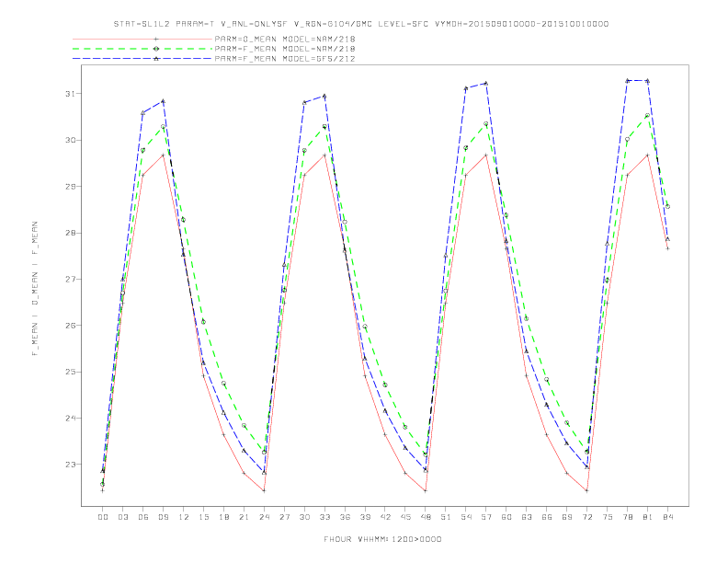728x563 pixels.
Task: Click x-axis tick label 48
Action: 426,517
